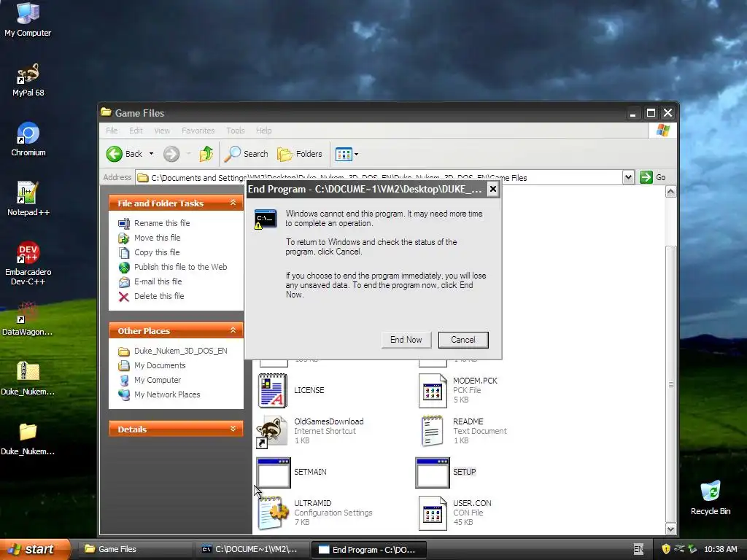Click Security Center shield tray icon

[666, 549]
